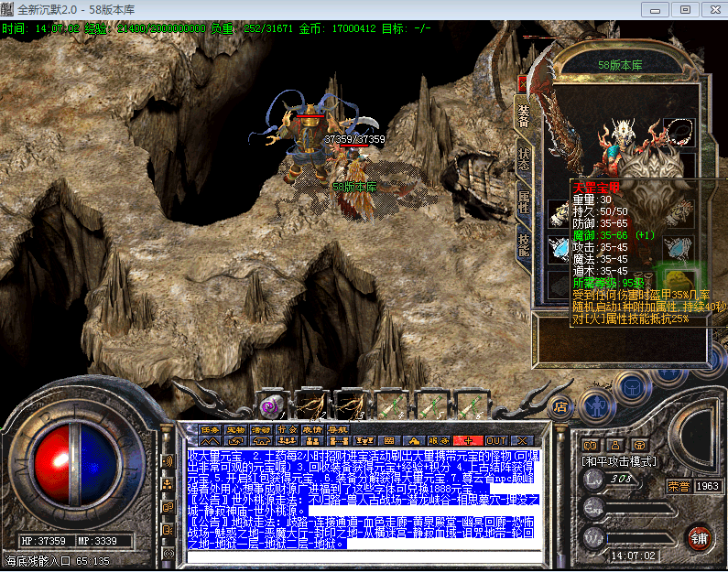This screenshot has height=572, width=728.
Task: Toggle the speaker chat channel icon
Action: tap(168, 529)
